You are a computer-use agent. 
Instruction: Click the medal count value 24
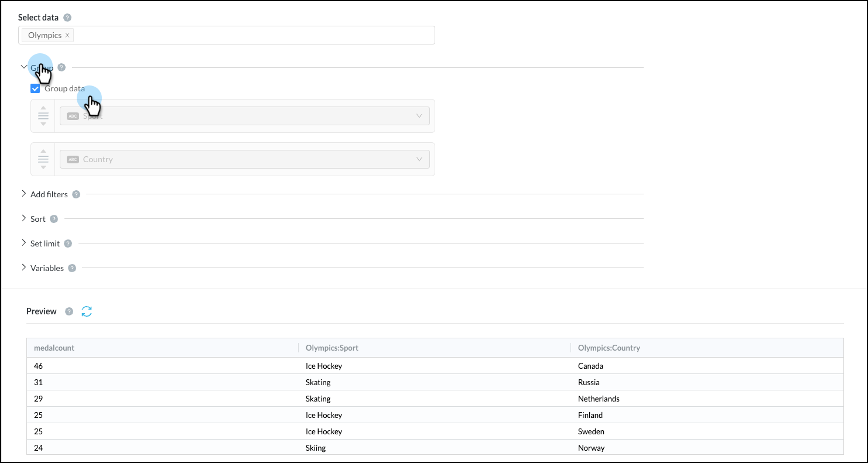click(39, 448)
